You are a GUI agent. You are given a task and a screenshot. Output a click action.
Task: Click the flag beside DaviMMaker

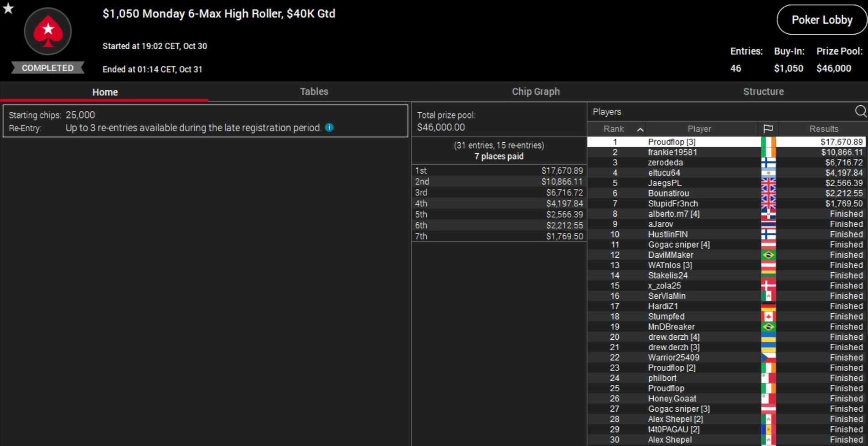point(768,255)
